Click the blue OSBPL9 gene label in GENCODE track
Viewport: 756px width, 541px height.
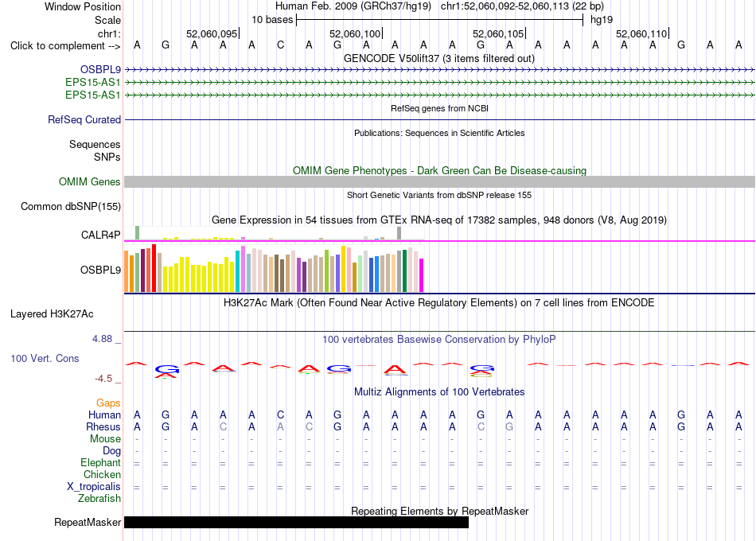coord(100,69)
